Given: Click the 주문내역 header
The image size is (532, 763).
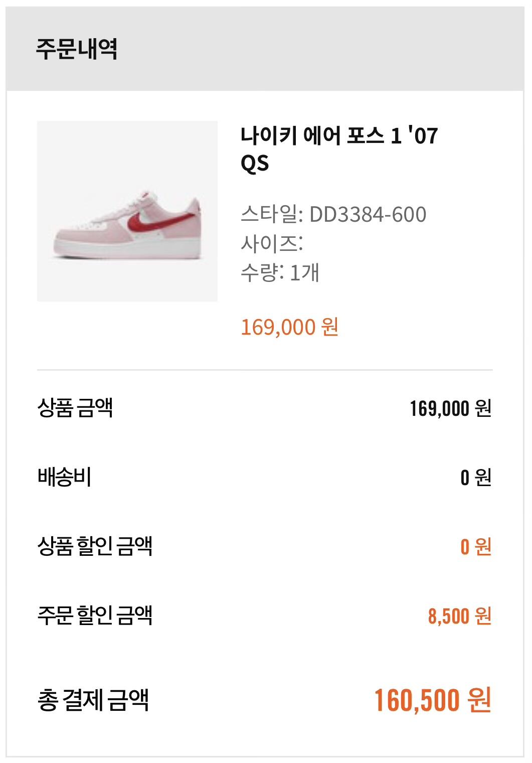Looking at the screenshot, I should point(77,49).
